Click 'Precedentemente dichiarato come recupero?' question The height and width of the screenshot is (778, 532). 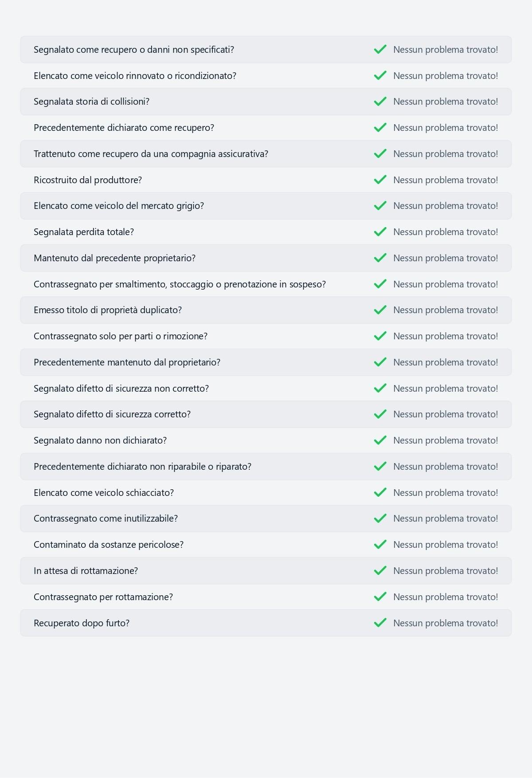pos(124,128)
